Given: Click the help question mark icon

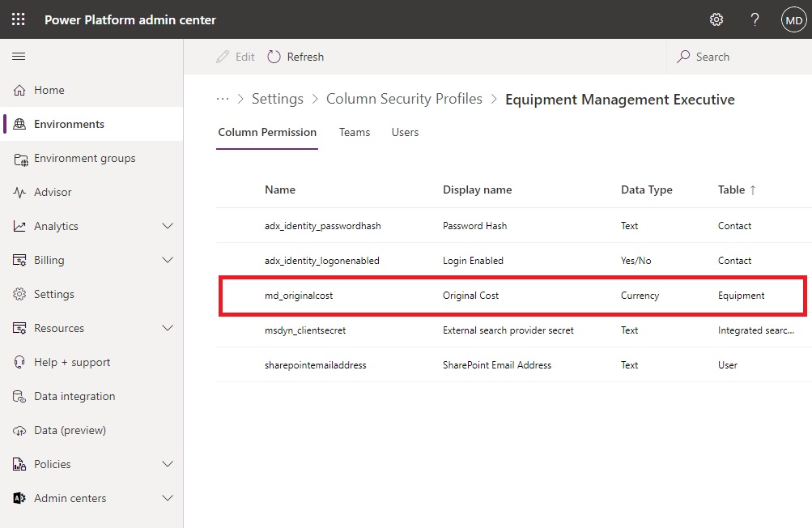Looking at the screenshot, I should (x=755, y=19).
